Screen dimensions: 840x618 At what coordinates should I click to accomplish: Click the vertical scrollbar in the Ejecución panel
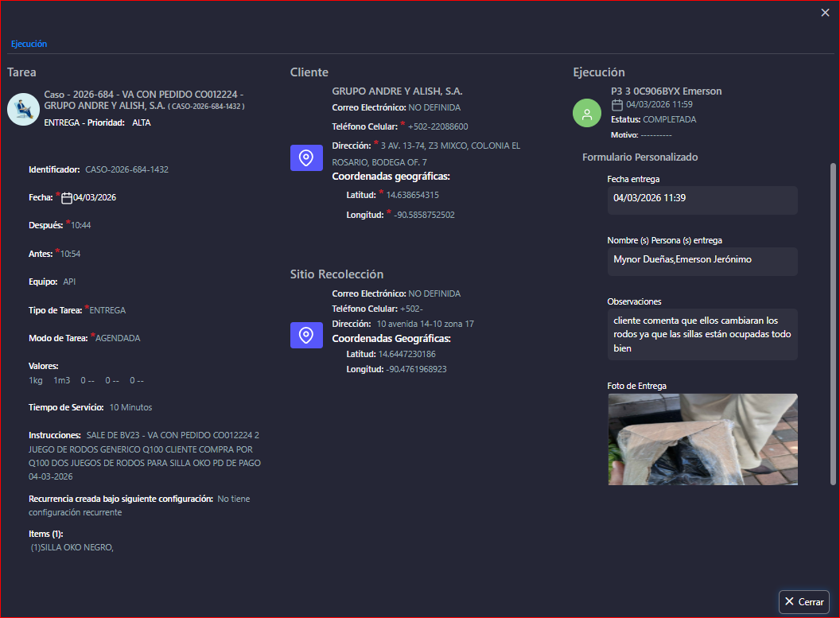click(x=833, y=318)
